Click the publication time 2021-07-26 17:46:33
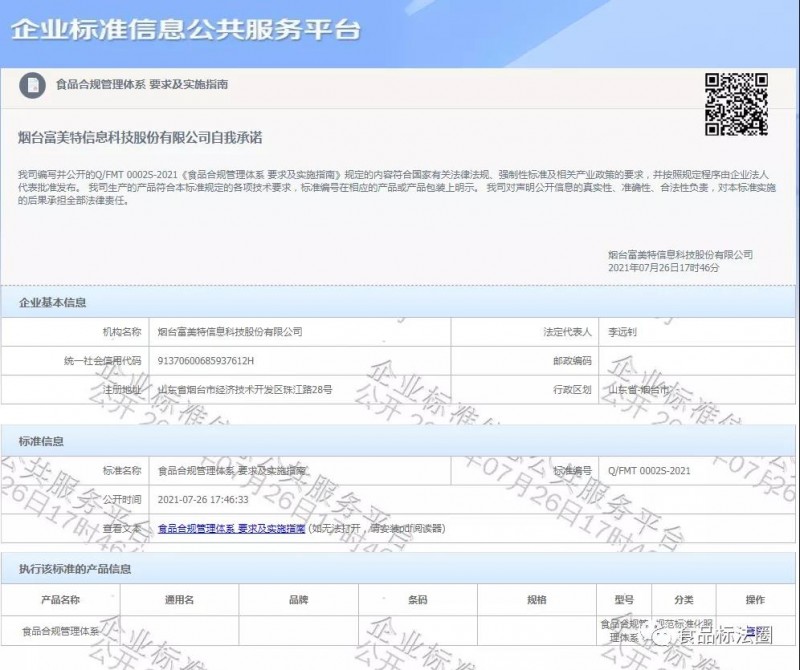800x670 pixels. click(203, 499)
